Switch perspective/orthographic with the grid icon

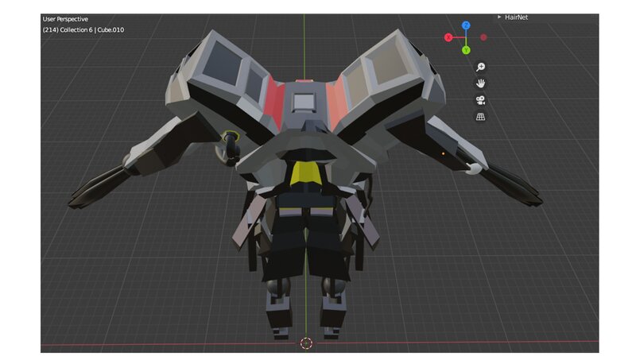tap(481, 117)
